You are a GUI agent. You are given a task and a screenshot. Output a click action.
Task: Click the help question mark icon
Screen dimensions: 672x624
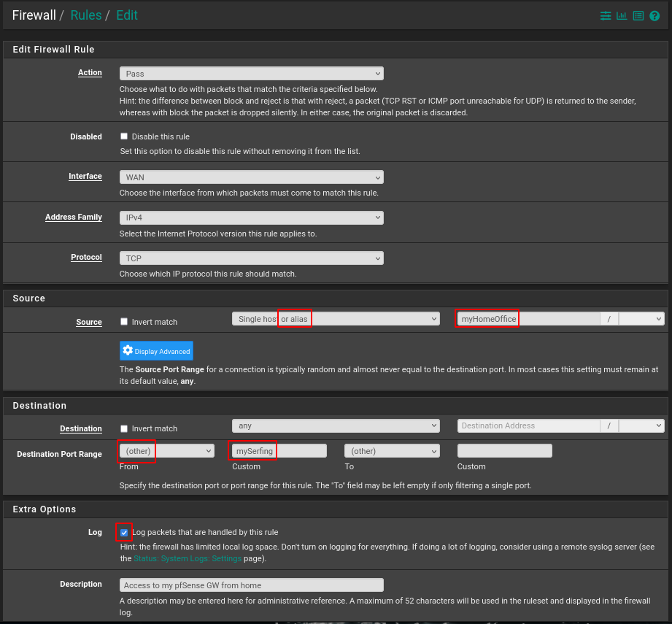(x=654, y=15)
